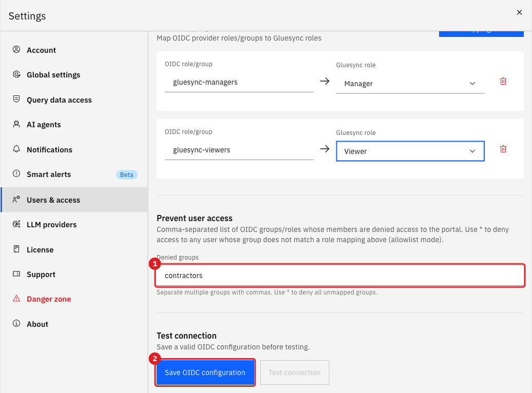The width and height of the screenshot is (532, 393).
Task: Open the Viewer Gluesync role dropdown
Action: pyautogui.click(x=410, y=151)
